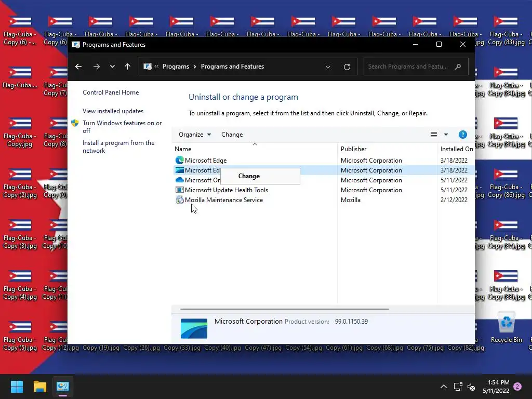The width and height of the screenshot is (532, 399).
Task: Select Flag-Cuba - Copy (83).jpg on desktop
Action: click(506, 31)
